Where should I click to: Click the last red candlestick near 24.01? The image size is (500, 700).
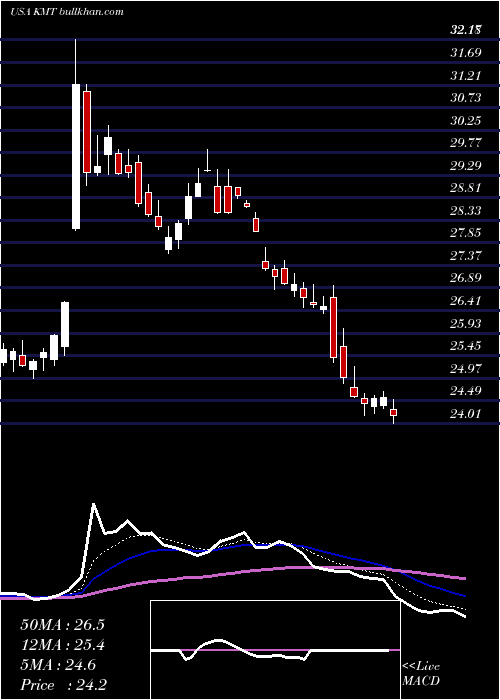pos(393,412)
